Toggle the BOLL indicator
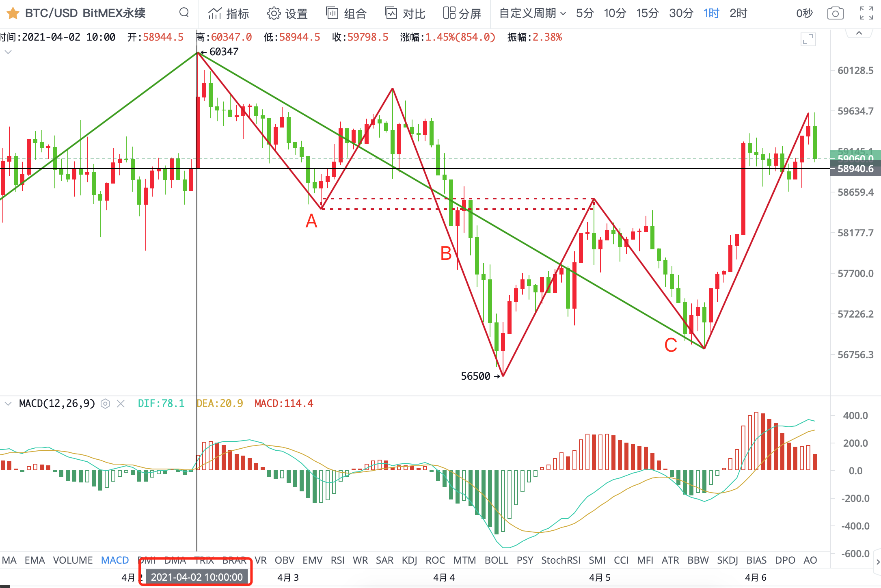This screenshot has height=588, width=881. point(496,560)
